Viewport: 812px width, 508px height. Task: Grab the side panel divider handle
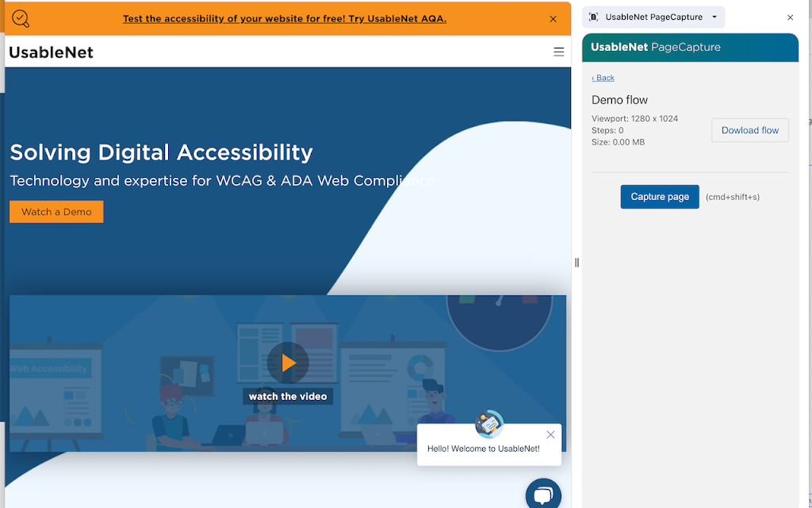576,263
